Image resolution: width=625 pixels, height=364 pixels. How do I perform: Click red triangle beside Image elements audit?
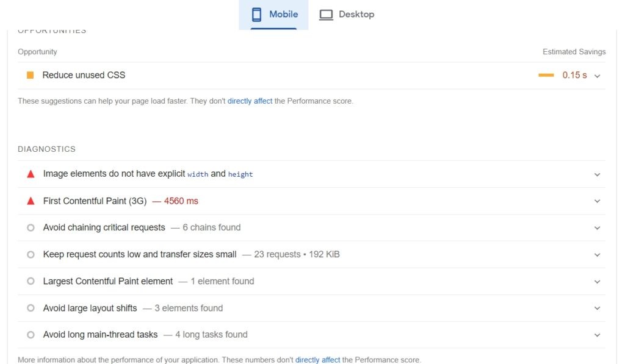31,174
